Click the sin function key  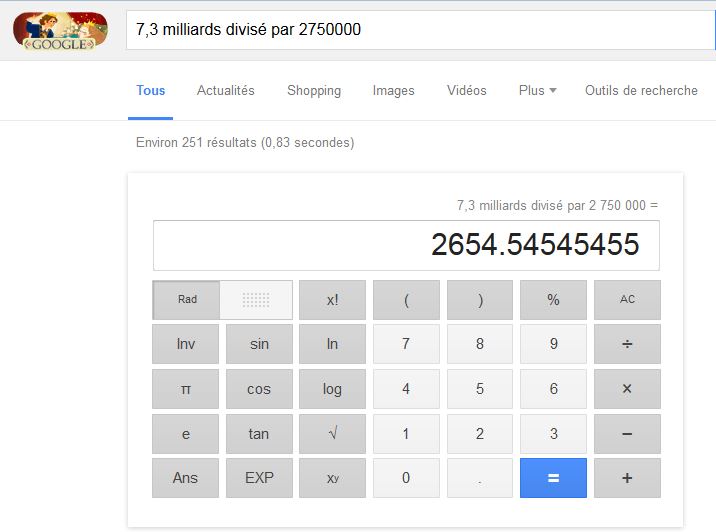click(x=259, y=344)
